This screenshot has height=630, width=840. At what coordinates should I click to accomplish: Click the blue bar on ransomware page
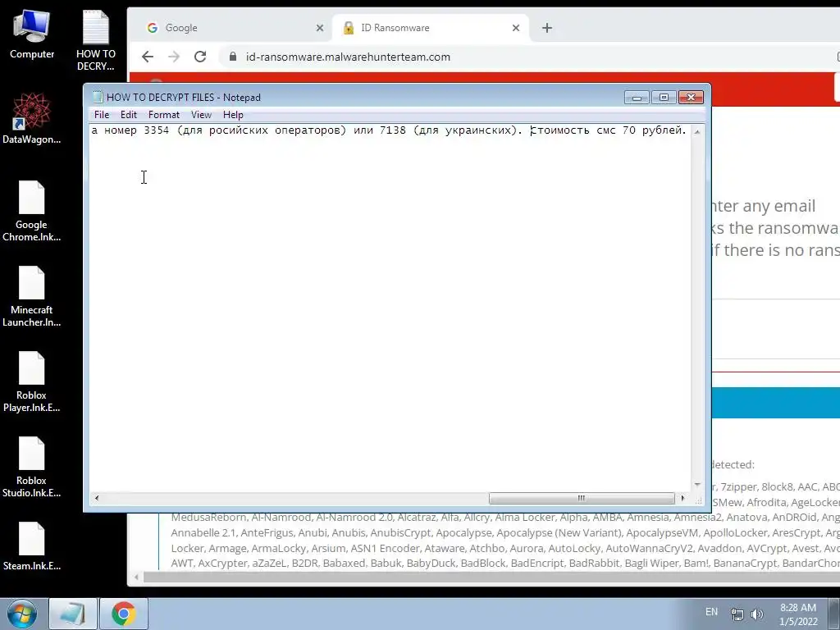point(776,403)
